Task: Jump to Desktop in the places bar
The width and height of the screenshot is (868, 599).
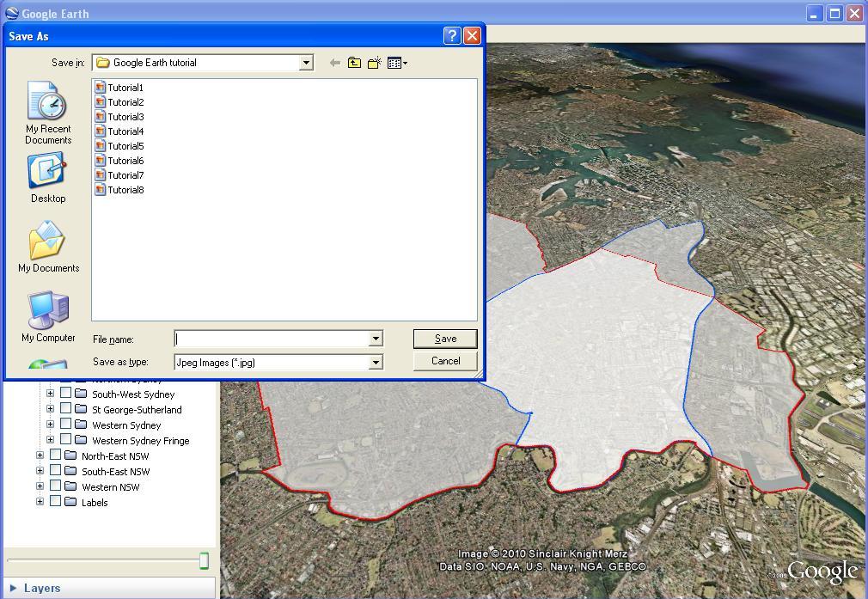Action: pos(48,178)
